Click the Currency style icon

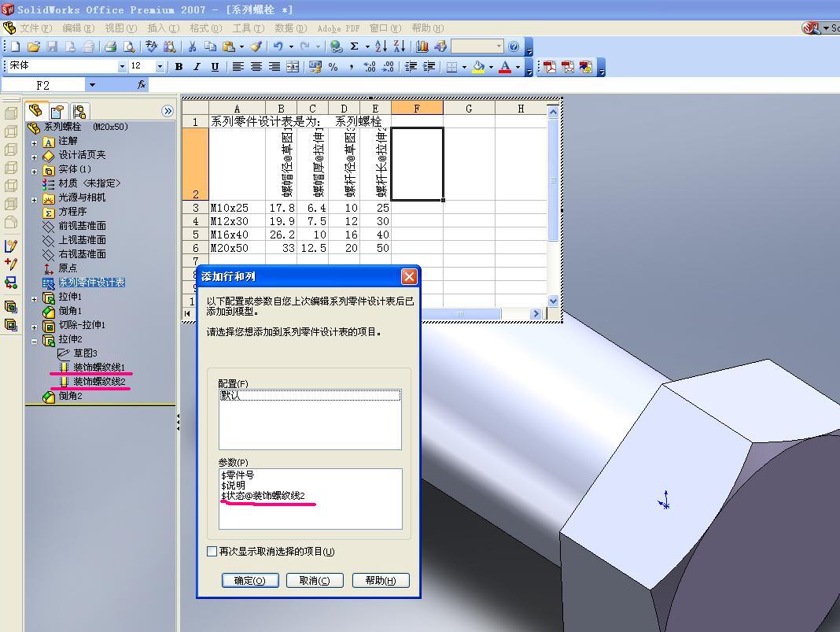click(x=315, y=67)
